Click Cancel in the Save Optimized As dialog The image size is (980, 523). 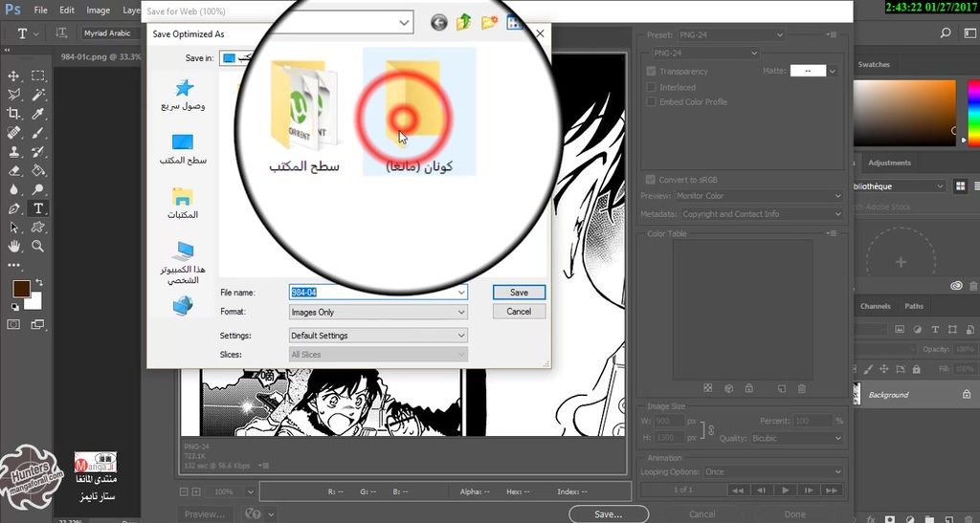coord(519,312)
